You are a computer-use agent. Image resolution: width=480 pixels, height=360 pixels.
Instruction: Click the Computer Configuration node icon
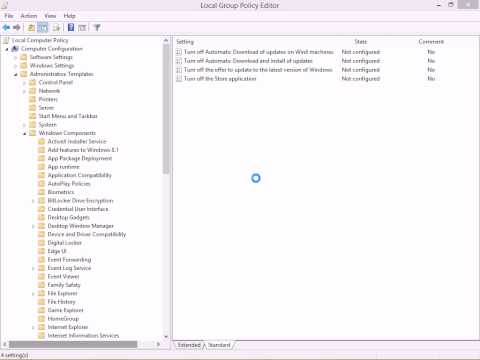15,49
